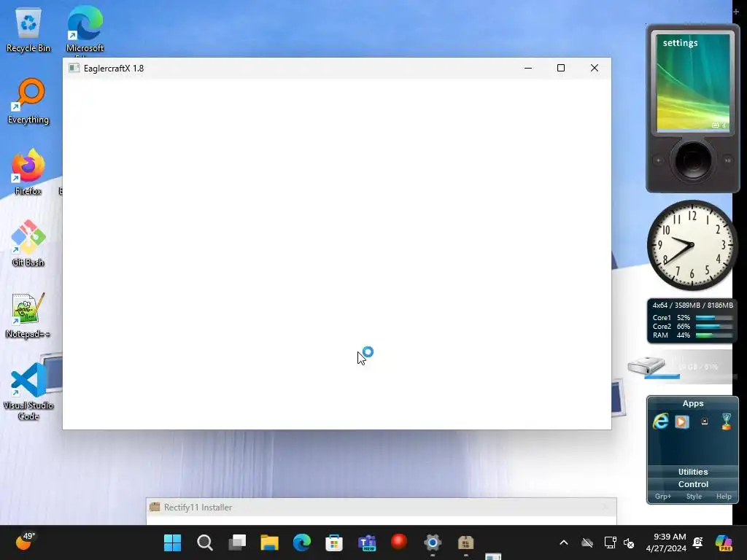
Task: Click the Zune gadget settings screen
Action: pos(693,82)
